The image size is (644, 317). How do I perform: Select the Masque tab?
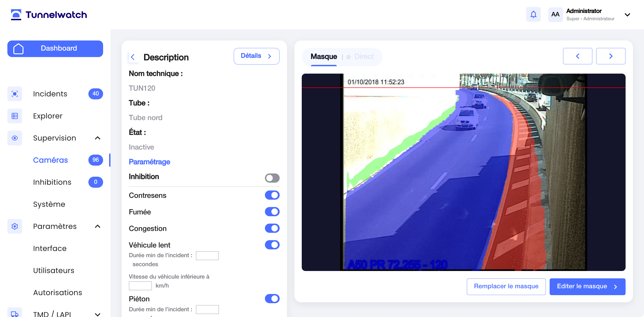click(324, 56)
